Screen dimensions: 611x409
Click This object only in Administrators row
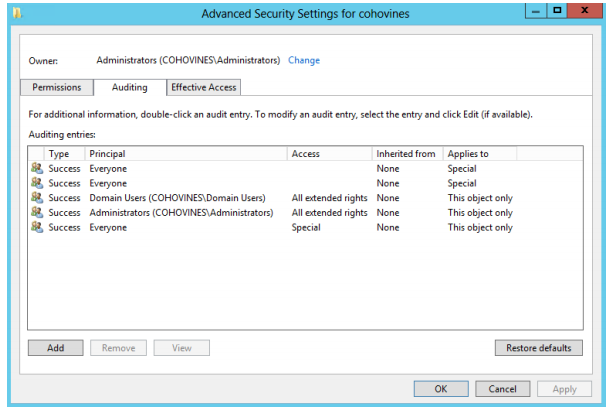point(480,213)
